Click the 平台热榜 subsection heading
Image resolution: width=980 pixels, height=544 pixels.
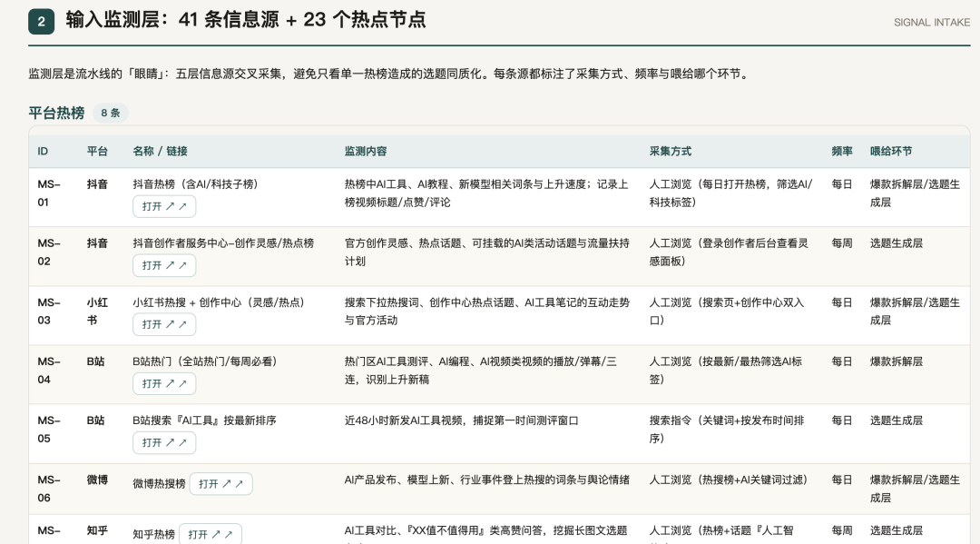(x=56, y=114)
